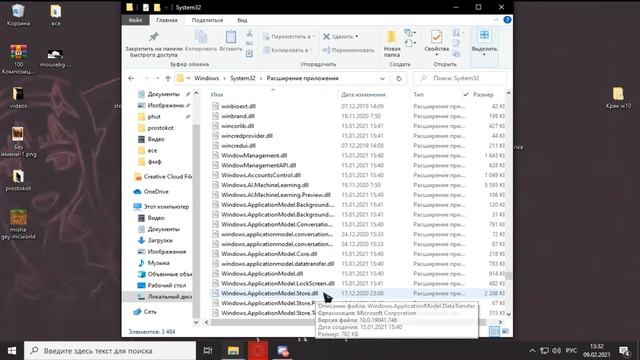Viewport: 640px width, 360px height.
Task: Switch to the Share tab
Action: point(207,20)
